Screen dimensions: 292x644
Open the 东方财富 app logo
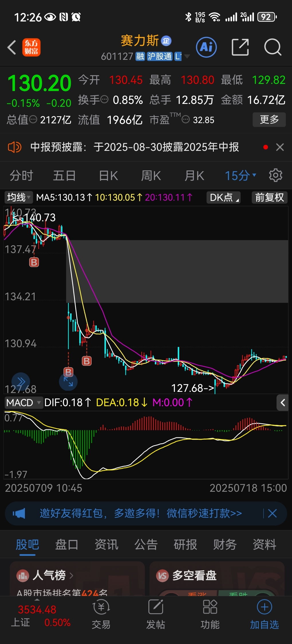31,47
